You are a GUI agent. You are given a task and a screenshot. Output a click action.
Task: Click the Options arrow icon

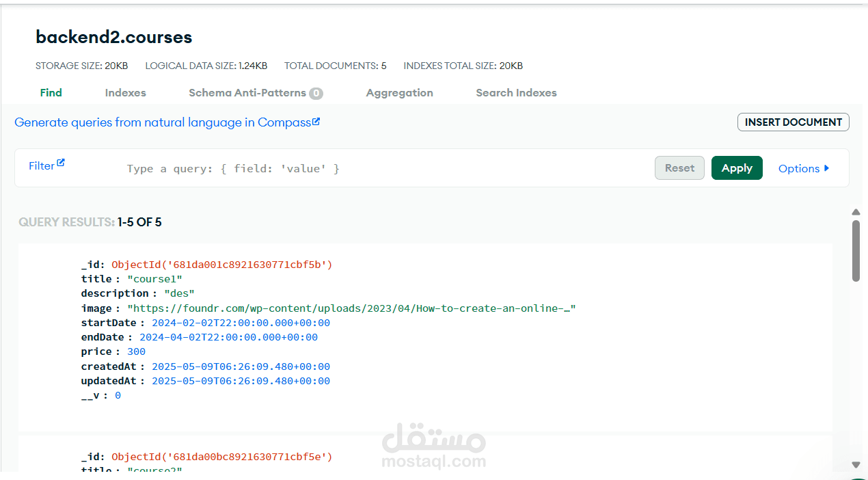826,168
